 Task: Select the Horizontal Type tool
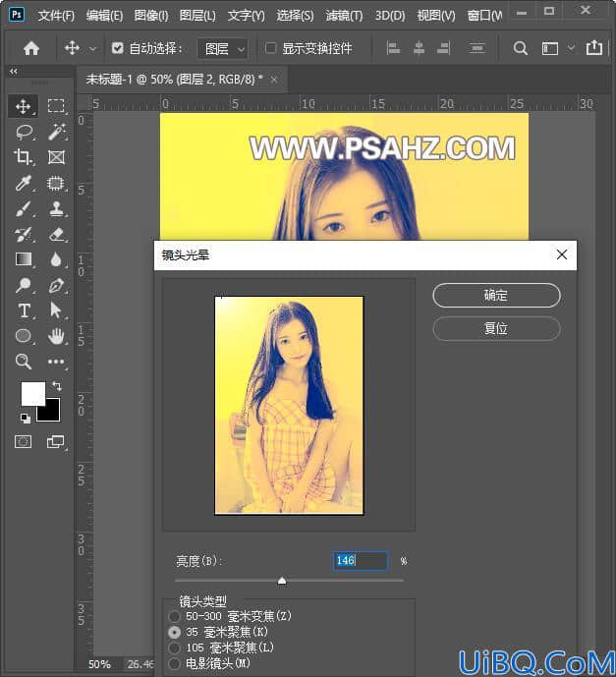tap(25, 310)
